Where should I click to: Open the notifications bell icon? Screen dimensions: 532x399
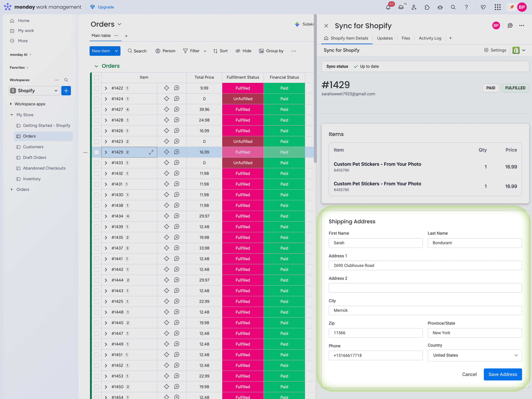click(x=388, y=7)
